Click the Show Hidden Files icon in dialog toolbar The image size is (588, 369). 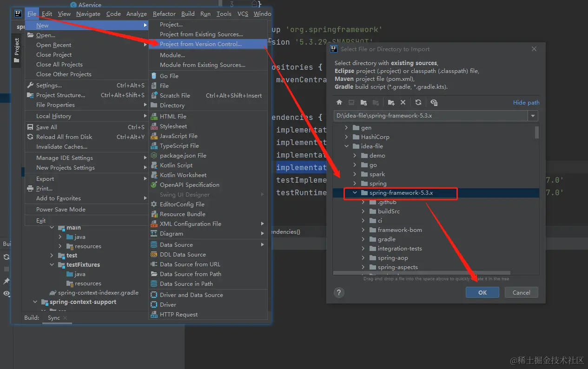434,102
